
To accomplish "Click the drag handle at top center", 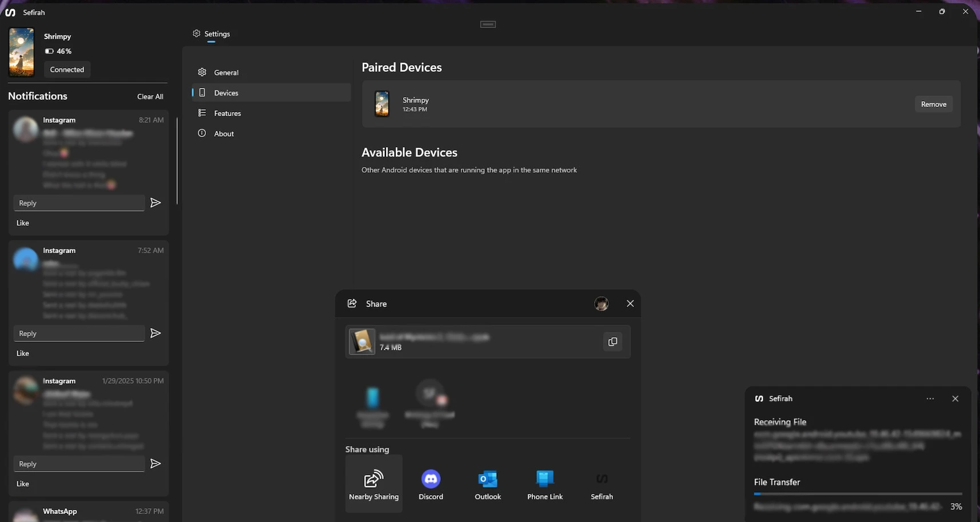I will click(x=488, y=24).
